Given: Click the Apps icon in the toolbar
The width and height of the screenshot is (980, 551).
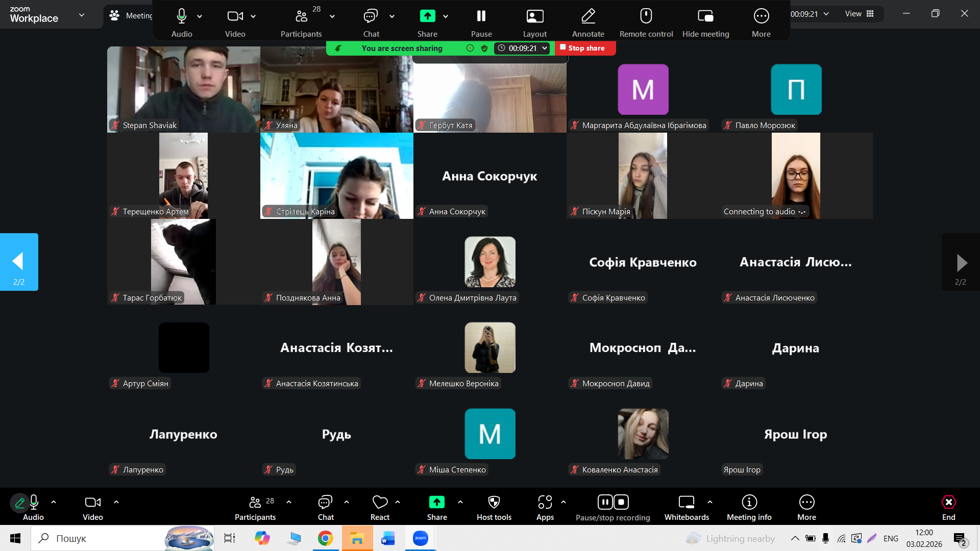Looking at the screenshot, I should click(545, 503).
